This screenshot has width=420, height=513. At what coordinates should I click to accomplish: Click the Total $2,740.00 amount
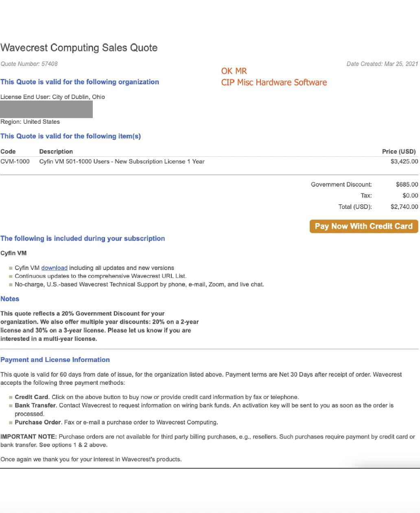pos(404,207)
